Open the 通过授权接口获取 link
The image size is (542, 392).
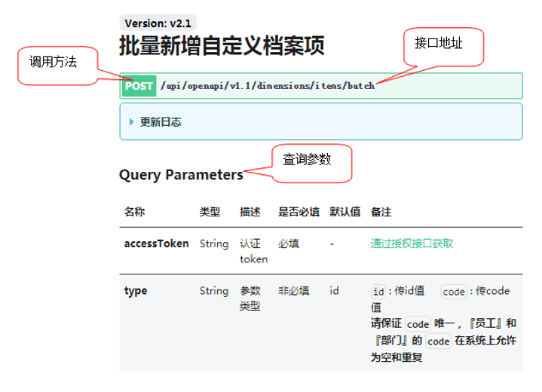click(412, 243)
